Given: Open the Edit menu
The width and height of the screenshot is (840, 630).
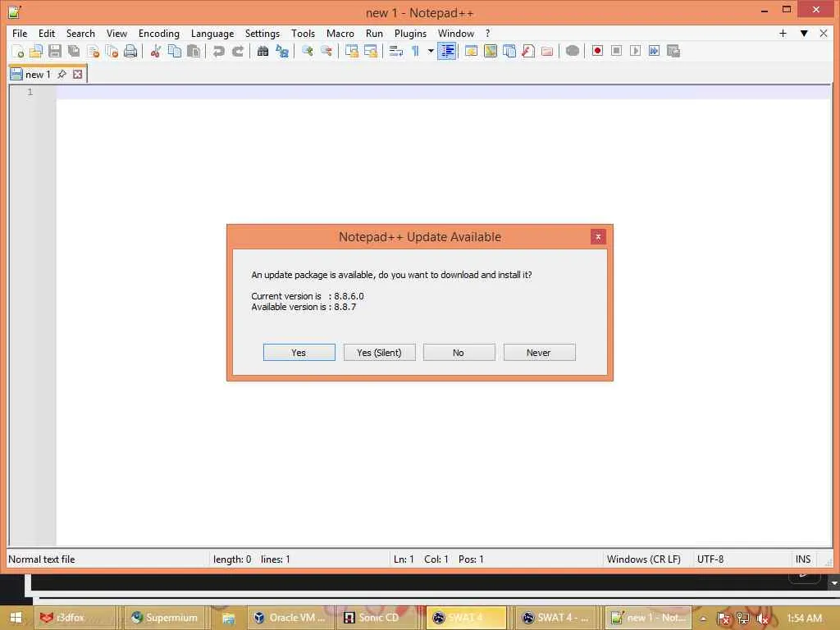Looking at the screenshot, I should point(47,33).
